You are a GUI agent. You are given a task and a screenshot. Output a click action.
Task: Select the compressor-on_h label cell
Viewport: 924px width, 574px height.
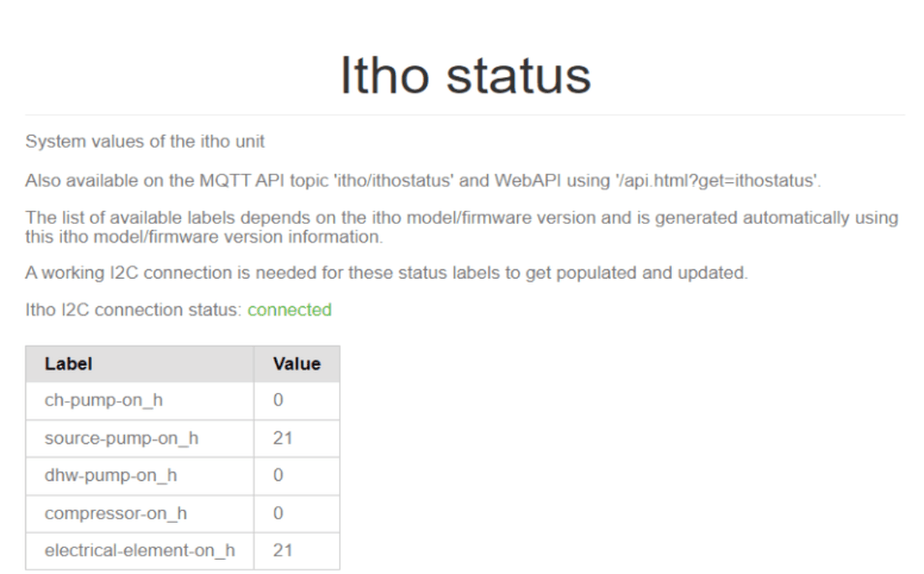140,513
